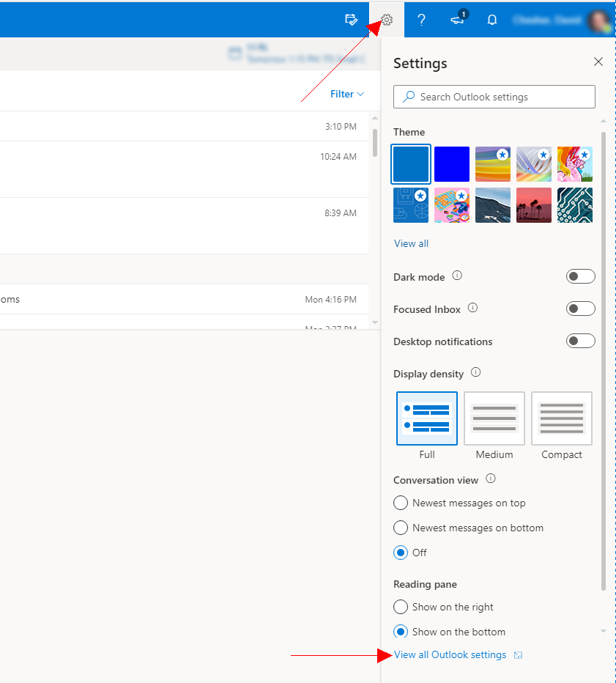Click the View all themes link
Viewport: 616px width, 683px height.
pyautogui.click(x=411, y=243)
